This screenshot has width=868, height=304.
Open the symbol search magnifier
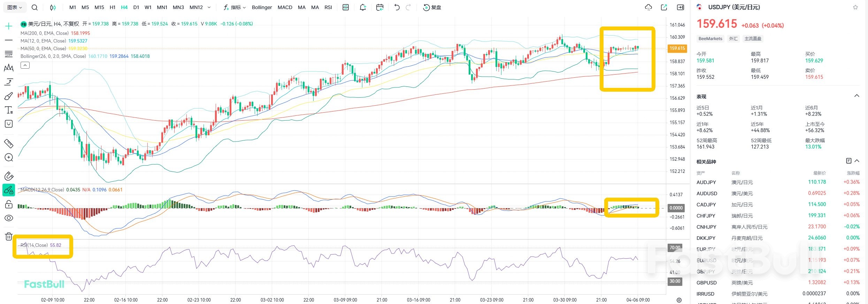tap(34, 7)
